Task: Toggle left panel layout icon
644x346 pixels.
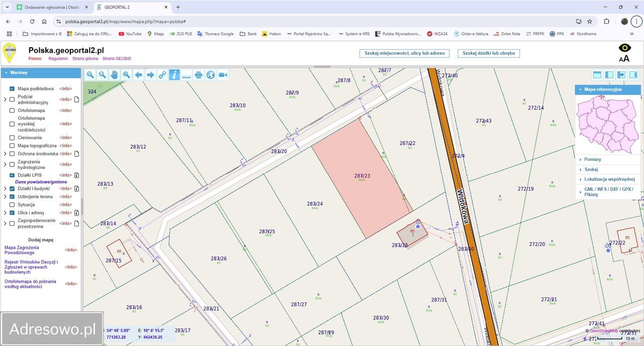Action: pyautogui.click(x=609, y=75)
